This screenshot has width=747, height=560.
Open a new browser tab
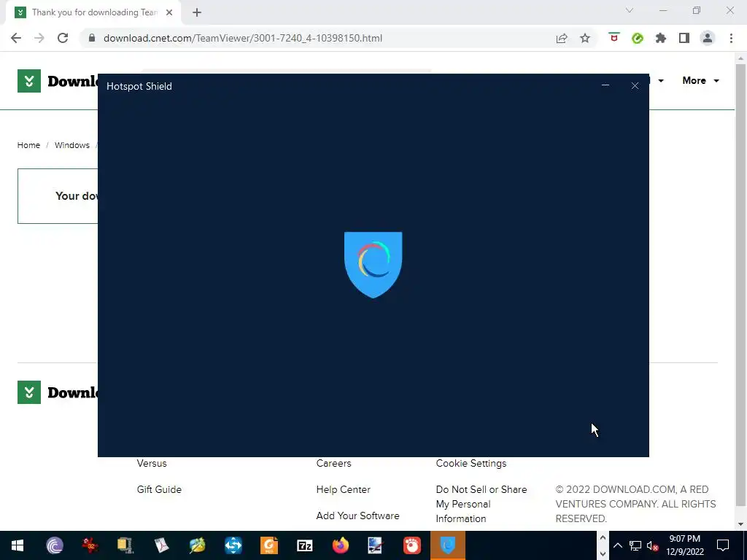tap(197, 12)
